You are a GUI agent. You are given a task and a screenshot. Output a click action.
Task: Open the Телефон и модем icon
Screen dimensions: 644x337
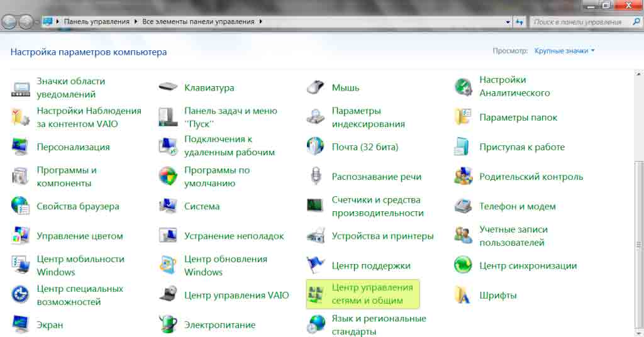tap(464, 206)
